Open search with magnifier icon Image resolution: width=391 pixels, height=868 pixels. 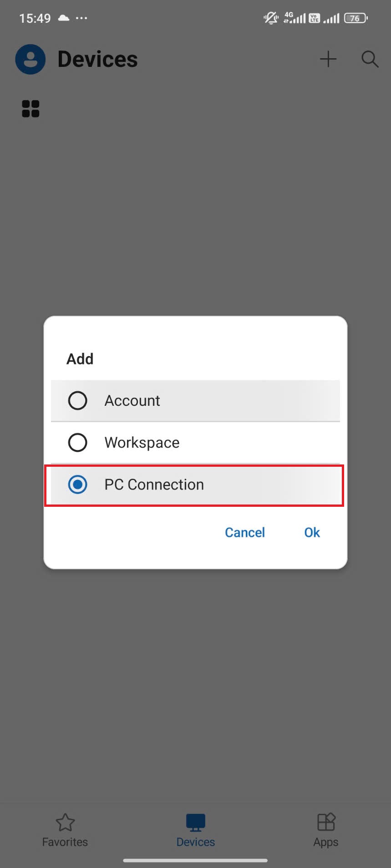pyautogui.click(x=370, y=59)
